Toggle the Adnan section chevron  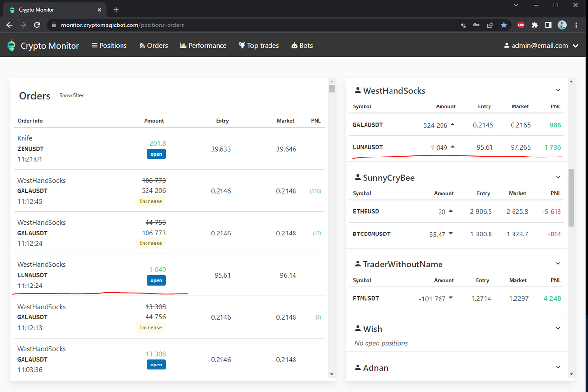click(x=558, y=367)
